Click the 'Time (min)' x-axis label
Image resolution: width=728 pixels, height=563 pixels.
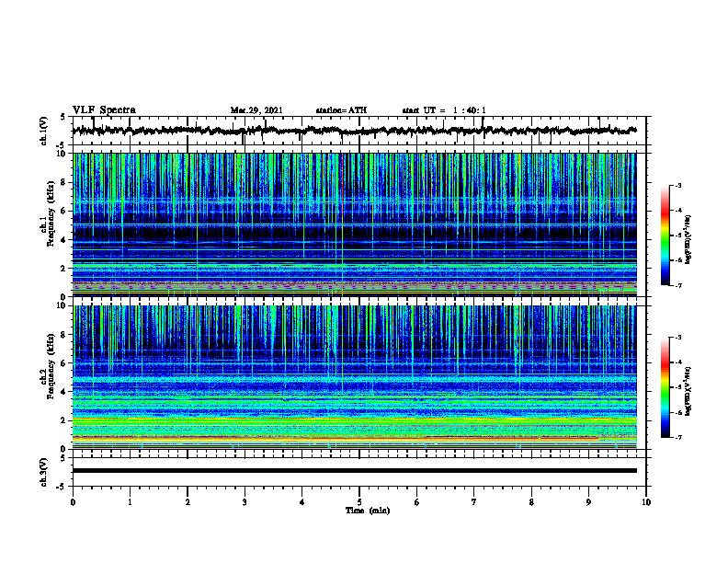(368, 511)
